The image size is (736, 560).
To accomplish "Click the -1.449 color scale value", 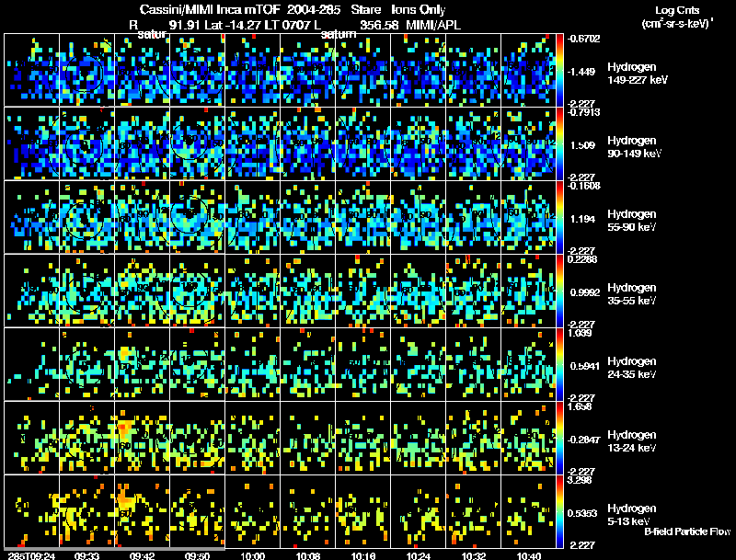I will point(581,72).
